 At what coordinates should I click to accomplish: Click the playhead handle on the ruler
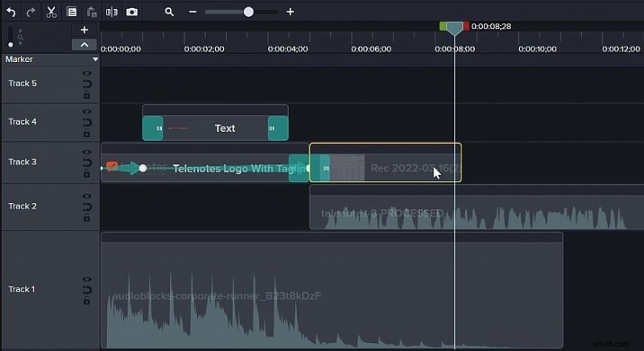[x=454, y=28]
